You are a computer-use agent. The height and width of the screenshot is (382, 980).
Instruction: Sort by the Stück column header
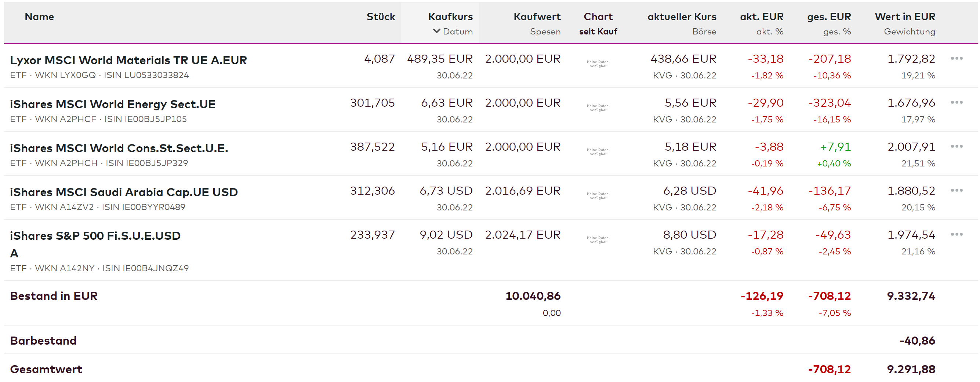(x=380, y=17)
